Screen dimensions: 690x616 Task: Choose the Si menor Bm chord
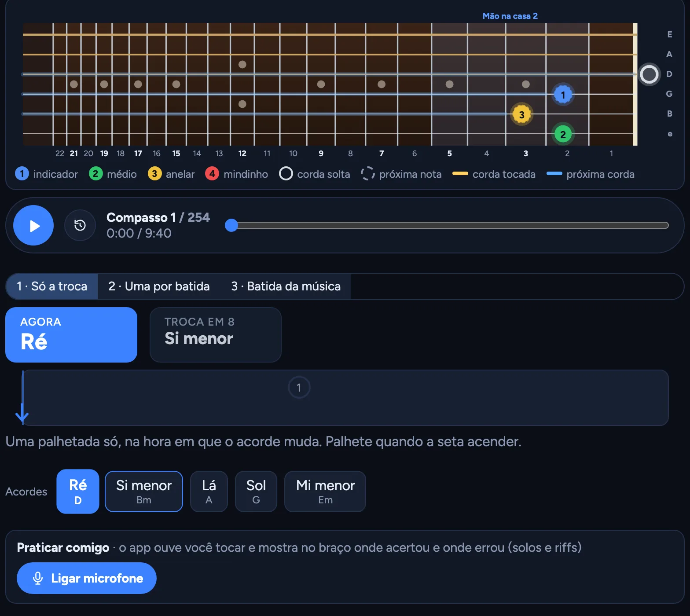(144, 491)
